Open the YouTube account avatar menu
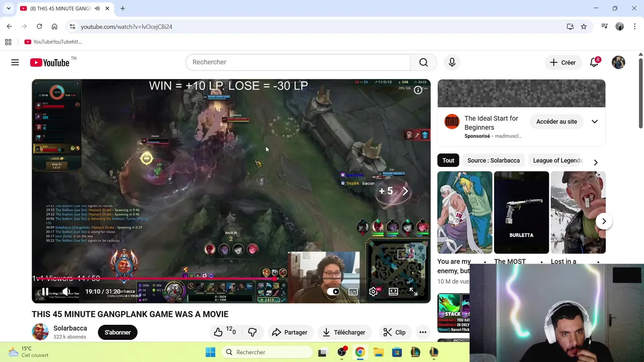The image size is (644, 362). click(618, 62)
